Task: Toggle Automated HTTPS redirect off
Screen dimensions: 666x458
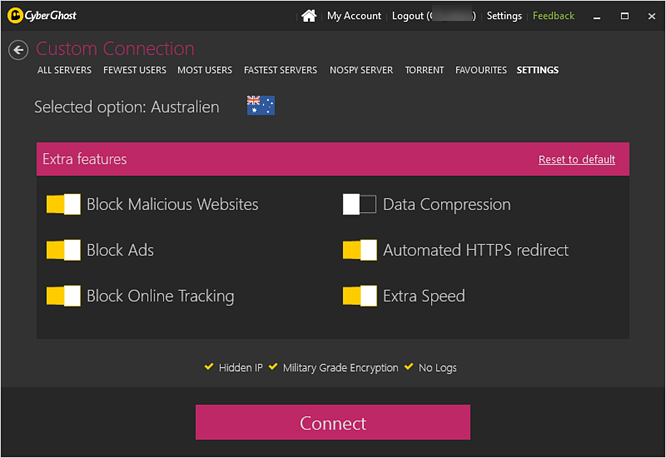Action: pyautogui.click(x=359, y=250)
